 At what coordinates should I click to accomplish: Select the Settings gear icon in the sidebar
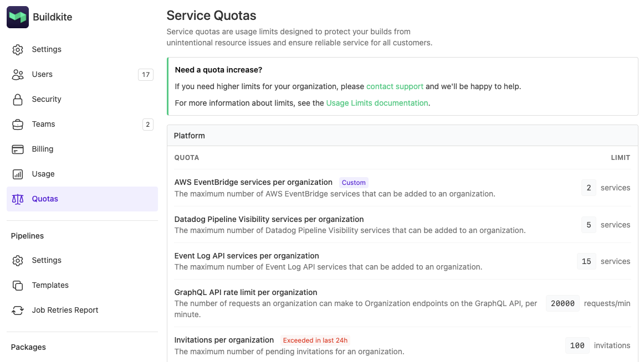tap(18, 49)
